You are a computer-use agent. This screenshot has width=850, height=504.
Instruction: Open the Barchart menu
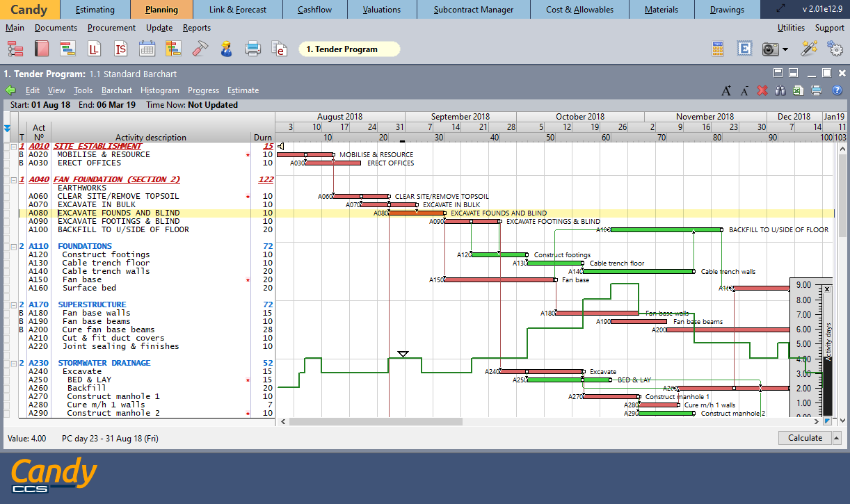pyautogui.click(x=116, y=90)
